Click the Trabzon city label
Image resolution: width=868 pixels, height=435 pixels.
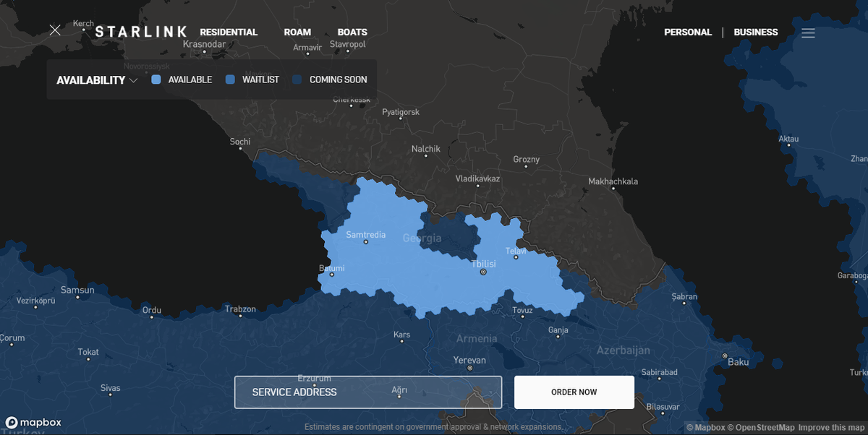point(240,309)
